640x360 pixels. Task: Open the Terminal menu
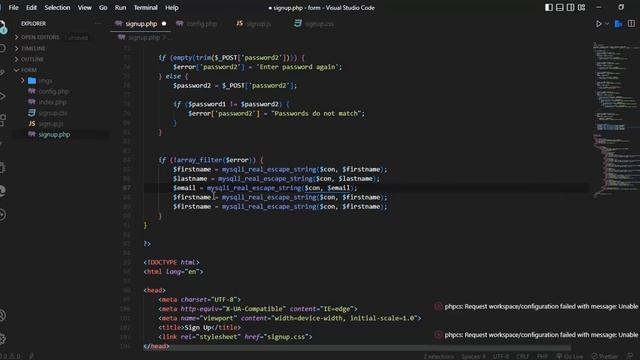click(145, 7)
